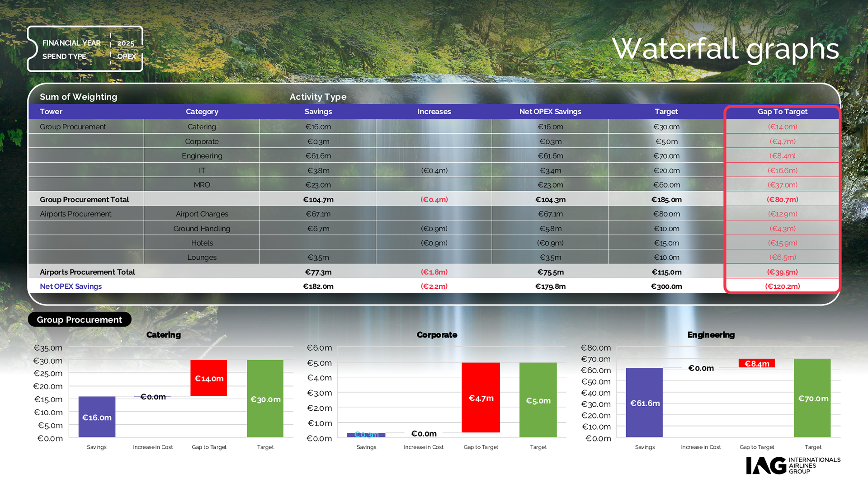
Task: Click the €300.0m total target cell
Action: click(x=666, y=286)
